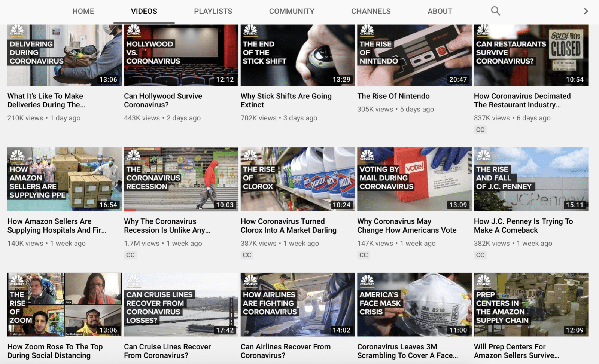Open the About tab

point(440,11)
